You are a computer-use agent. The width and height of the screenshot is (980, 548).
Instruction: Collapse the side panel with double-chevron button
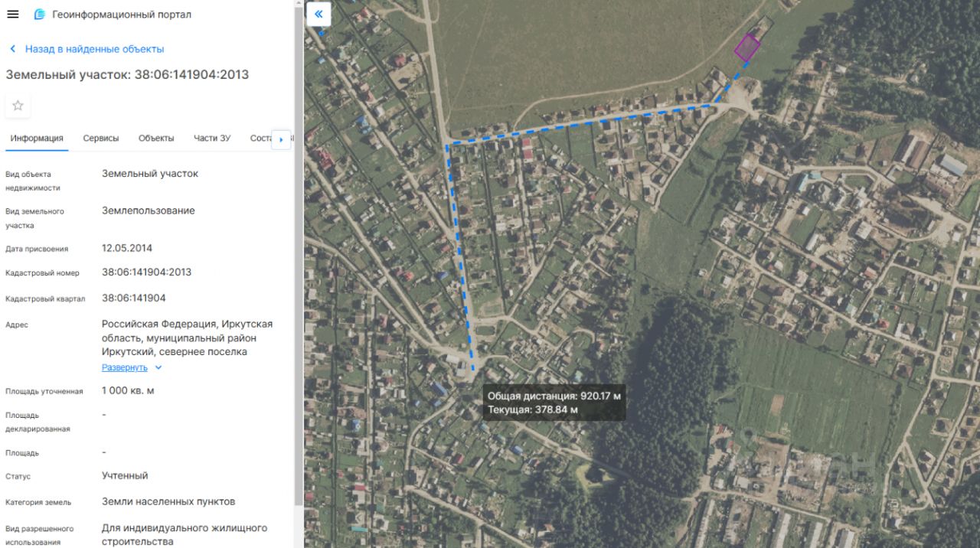[x=318, y=14]
